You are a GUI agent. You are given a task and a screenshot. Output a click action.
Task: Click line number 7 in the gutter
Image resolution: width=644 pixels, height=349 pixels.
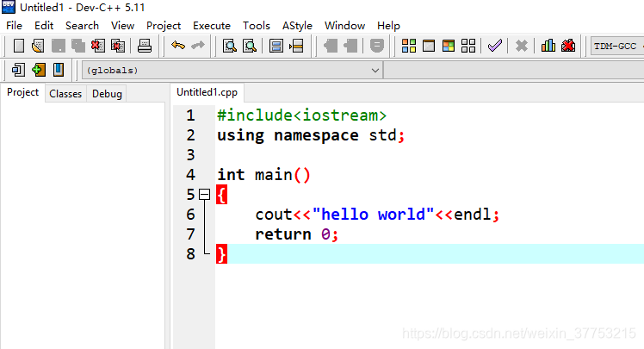tap(190, 234)
